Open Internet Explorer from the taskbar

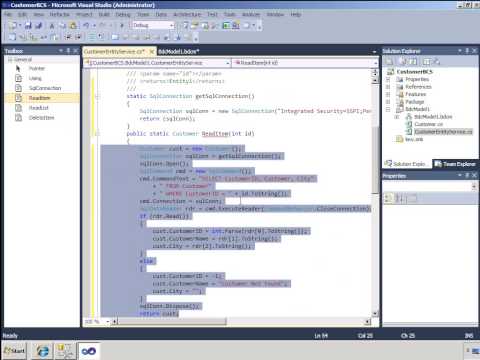[x=43, y=351]
